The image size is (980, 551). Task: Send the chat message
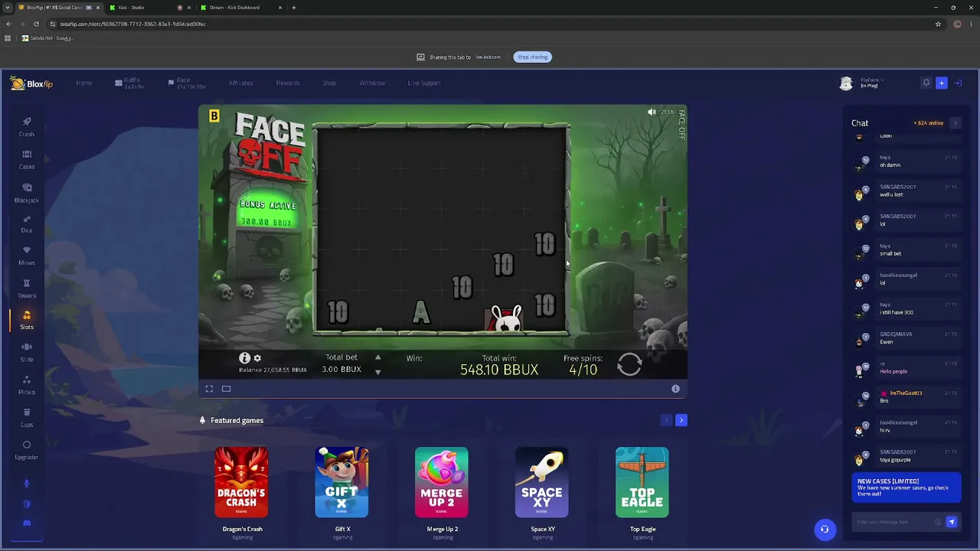coord(952,522)
